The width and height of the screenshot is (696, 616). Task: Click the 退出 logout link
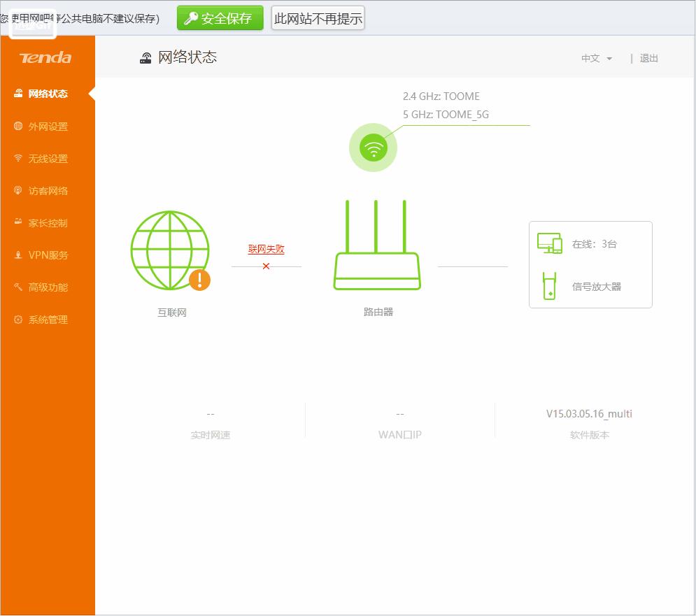point(648,59)
